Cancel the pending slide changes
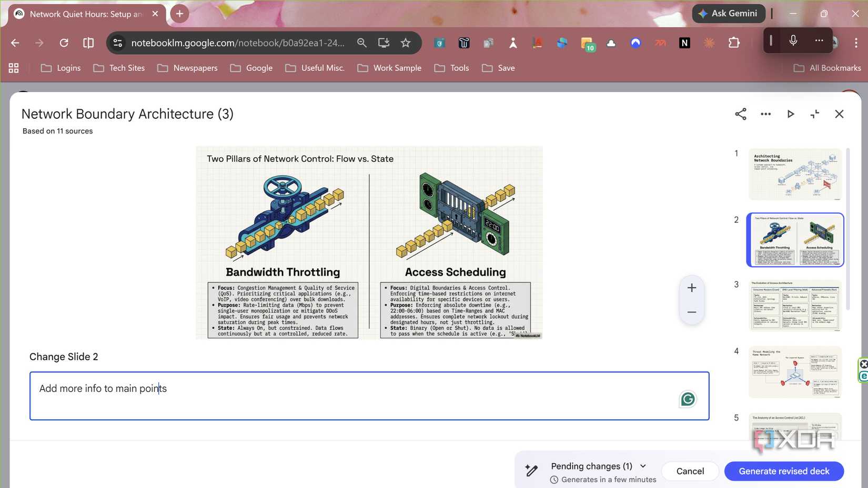 pyautogui.click(x=690, y=471)
